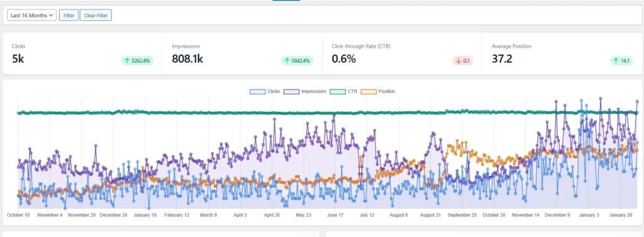This screenshot has height=237, width=644.
Task: Click the April 28 axis label
Action: [x=272, y=215]
